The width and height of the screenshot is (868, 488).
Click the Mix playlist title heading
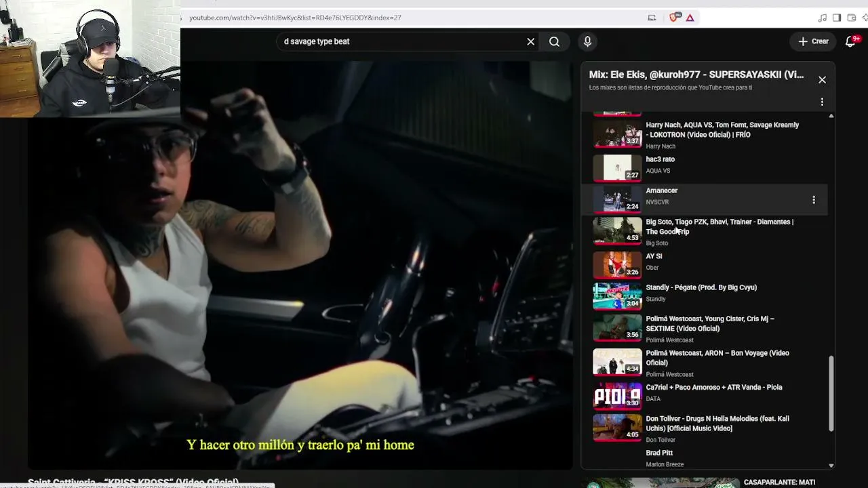[696, 75]
